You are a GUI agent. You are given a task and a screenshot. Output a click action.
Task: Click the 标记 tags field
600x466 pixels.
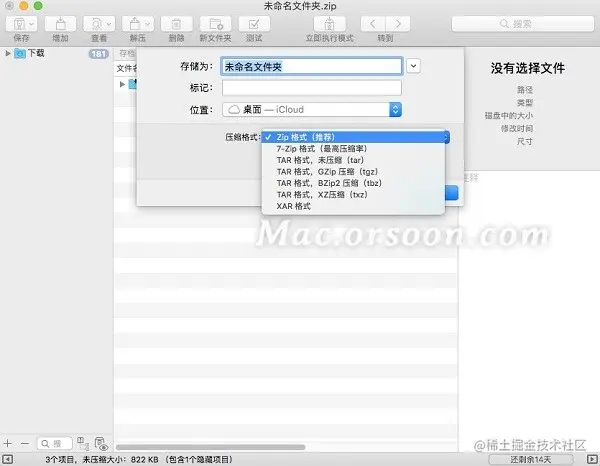tap(311, 88)
